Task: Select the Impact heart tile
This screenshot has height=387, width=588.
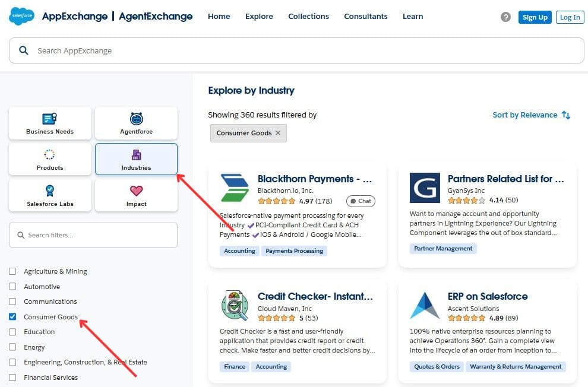Action: 136,195
